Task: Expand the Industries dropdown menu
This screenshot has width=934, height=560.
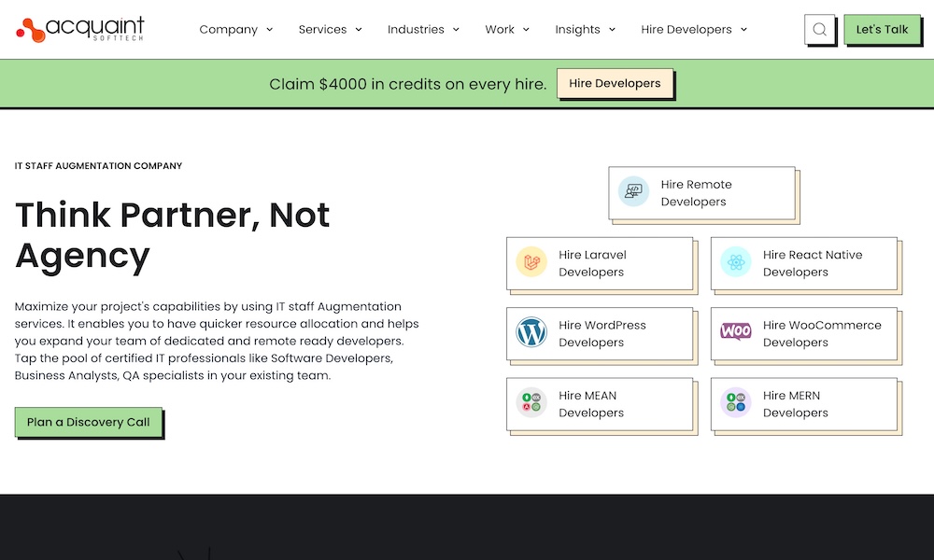Action: pos(424,30)
